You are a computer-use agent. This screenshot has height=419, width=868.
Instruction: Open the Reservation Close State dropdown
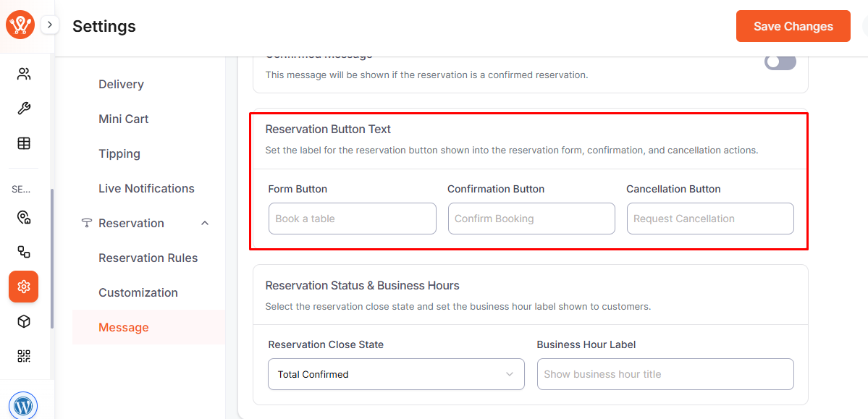pyautogui.click(x=396, y=374)
